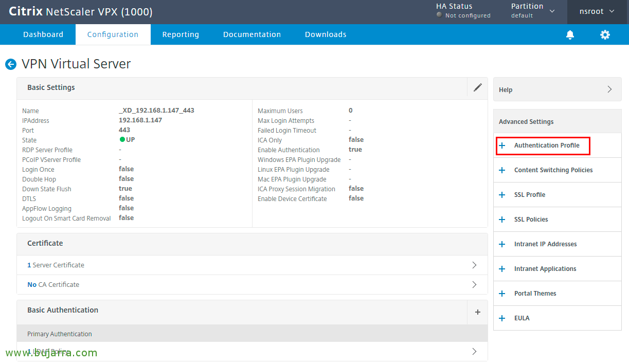Go to the Documentation tab
Image resolution: width=629 pixels, height=364 pixels.
click(252, 34)
